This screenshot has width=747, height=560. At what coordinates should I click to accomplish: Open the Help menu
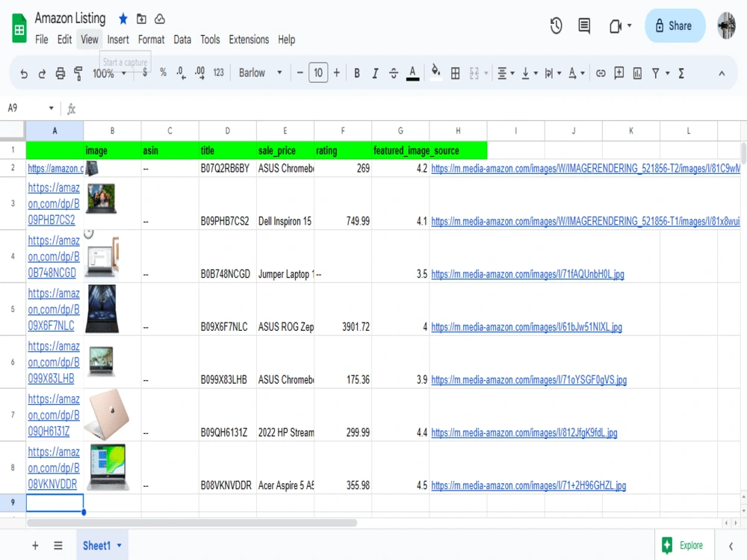(286, 40)
